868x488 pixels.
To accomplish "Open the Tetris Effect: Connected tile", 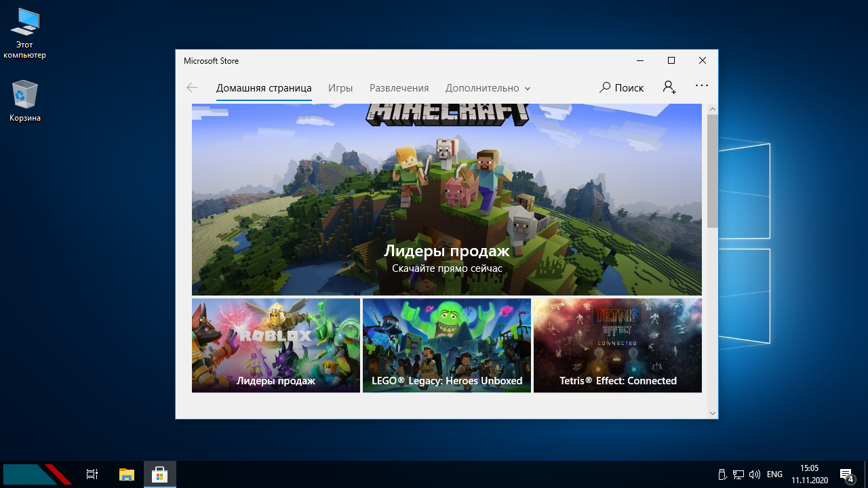I will tap(618, 345).
